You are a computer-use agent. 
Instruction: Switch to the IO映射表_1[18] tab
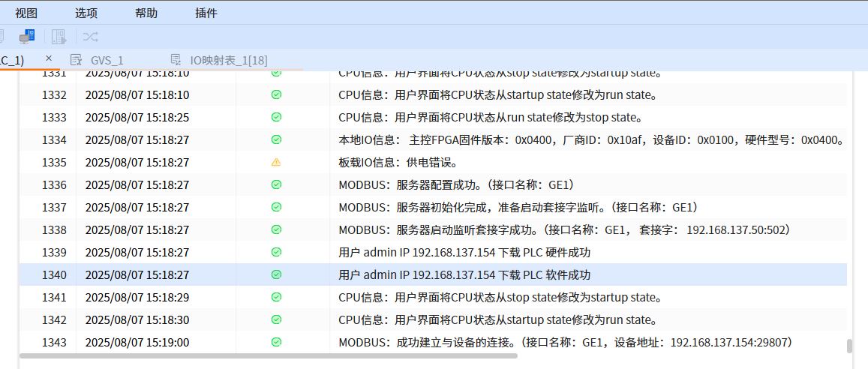pos(228,60)
